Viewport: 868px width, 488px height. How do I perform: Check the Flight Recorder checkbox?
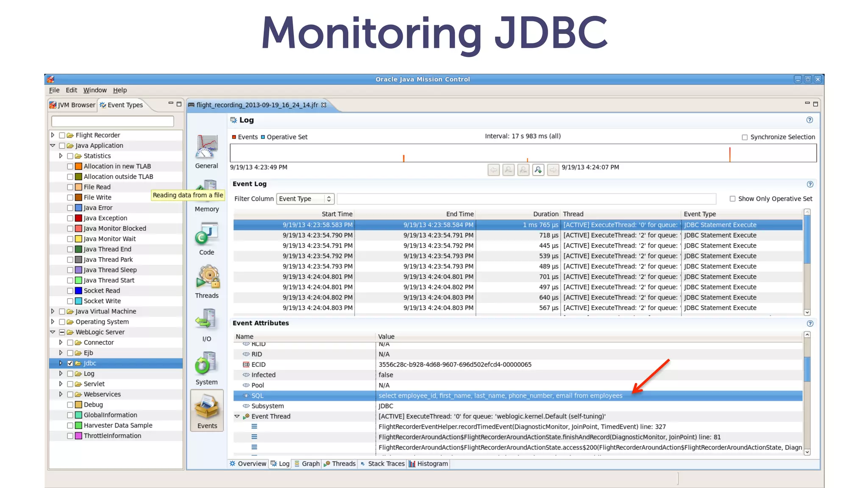[x=62, y=135]
